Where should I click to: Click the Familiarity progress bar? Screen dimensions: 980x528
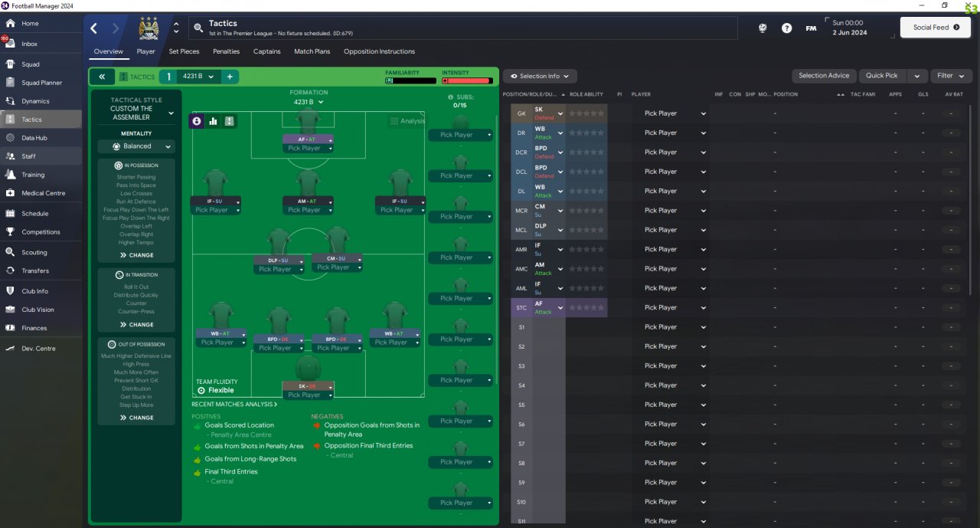411,80
